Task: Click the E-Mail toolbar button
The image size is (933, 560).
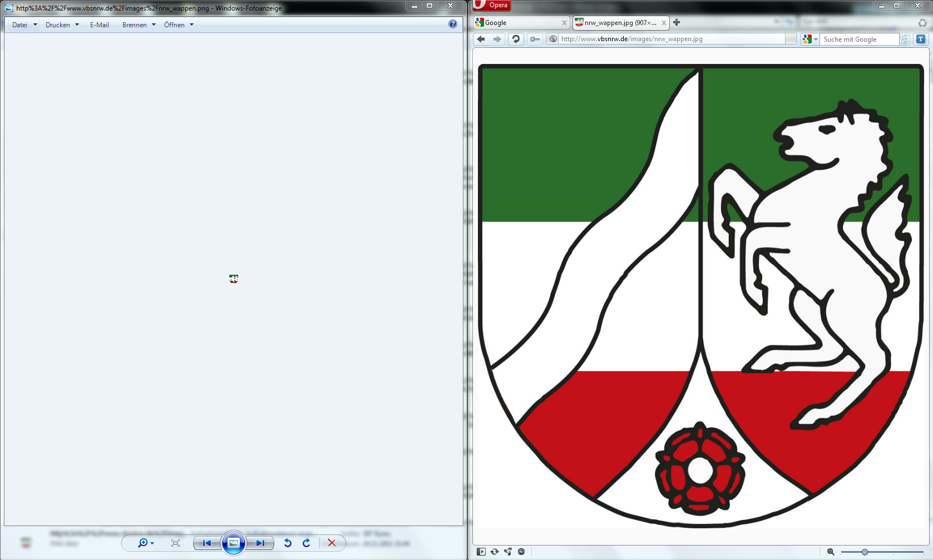Action: (100, 25)
